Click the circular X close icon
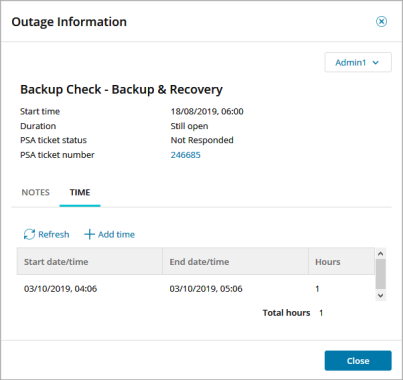This screenshot has height=380, width=403. pyautogui.click(x=381, y=22)
